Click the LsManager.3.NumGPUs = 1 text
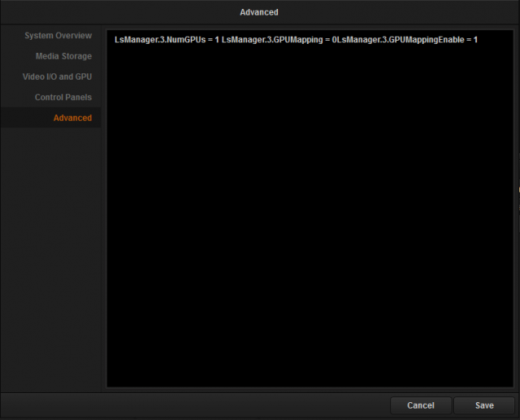This screenshot has width=520, height=420. (167, 40)
